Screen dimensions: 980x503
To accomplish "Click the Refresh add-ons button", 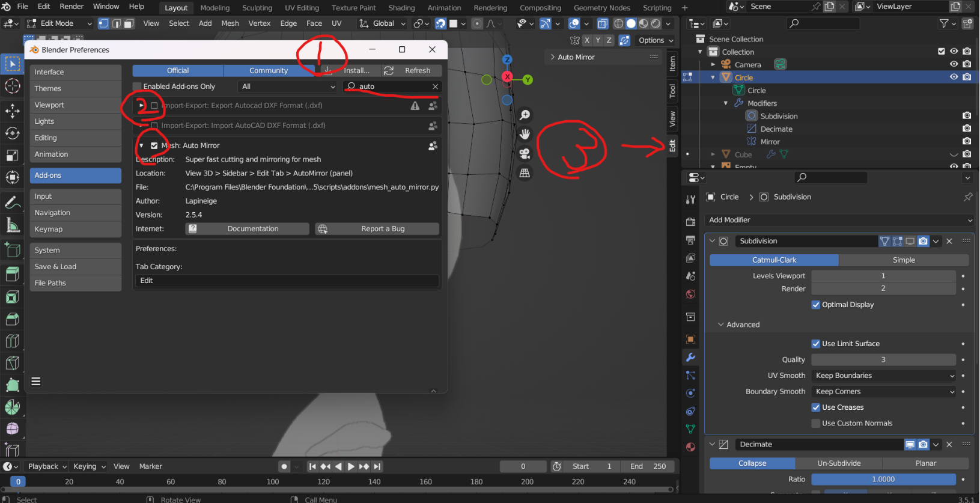I will coord(412,70).
